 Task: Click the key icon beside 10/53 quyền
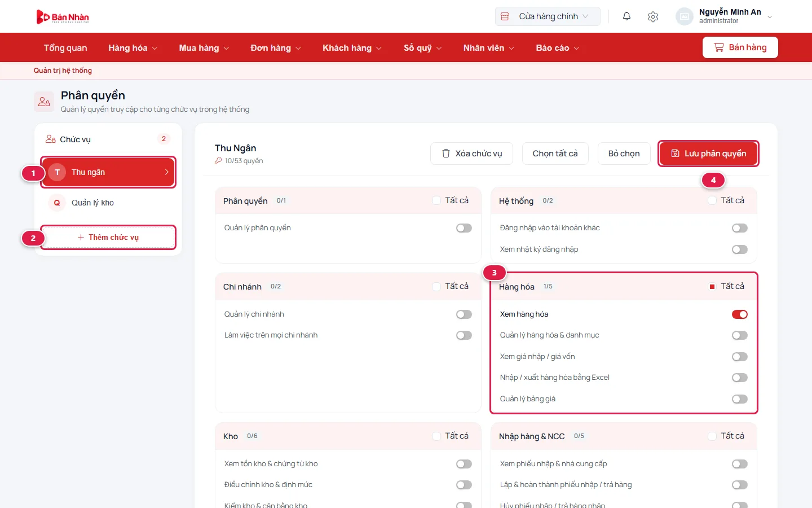coord(218,161)
